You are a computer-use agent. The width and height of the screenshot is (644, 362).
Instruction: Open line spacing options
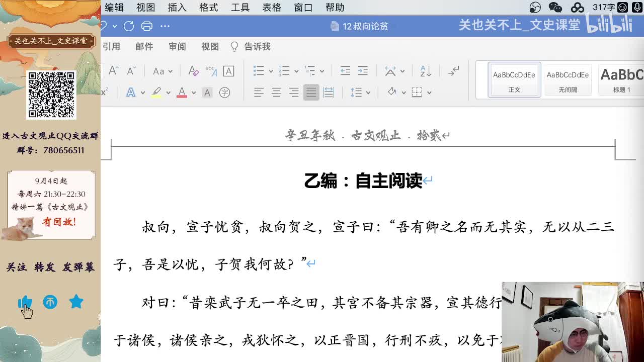pyautogui.click(x=356, y=93)
